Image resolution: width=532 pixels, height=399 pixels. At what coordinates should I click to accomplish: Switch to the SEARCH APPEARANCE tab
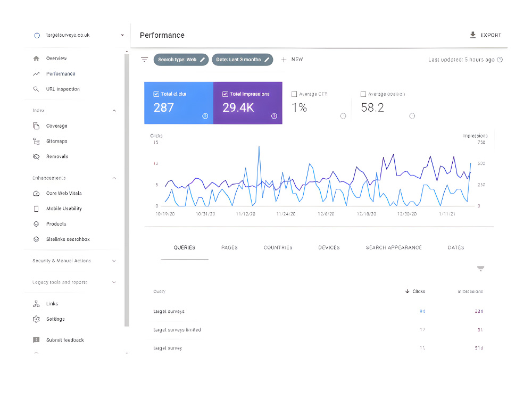pyautogui.click(x=394, y=248)
